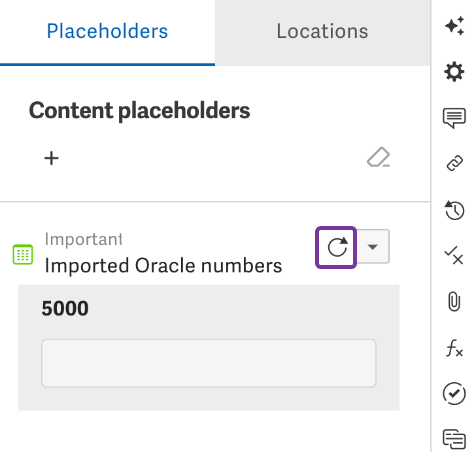Open the bottom stacked notes panel icon
The image size is (476, 452).
point(454,439)
